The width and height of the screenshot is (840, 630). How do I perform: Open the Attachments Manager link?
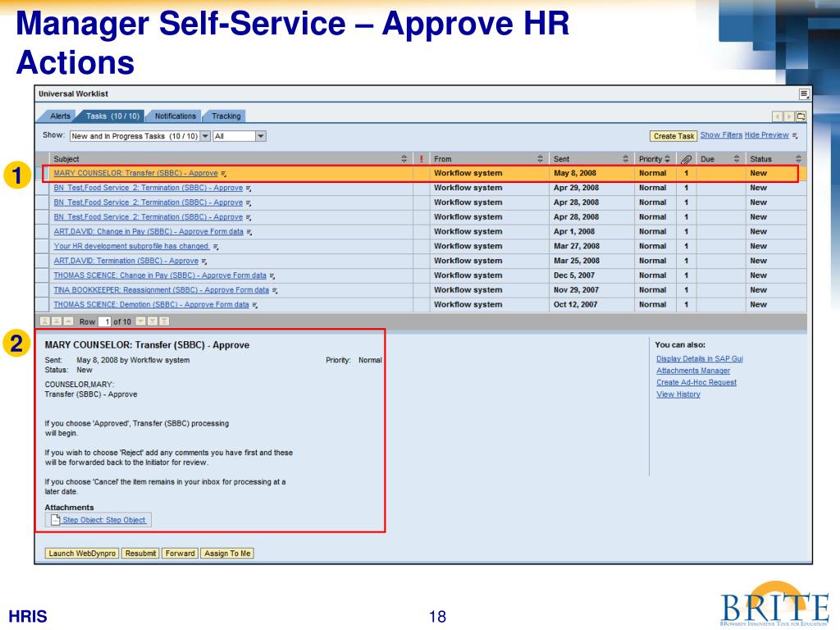pos(693,371)
